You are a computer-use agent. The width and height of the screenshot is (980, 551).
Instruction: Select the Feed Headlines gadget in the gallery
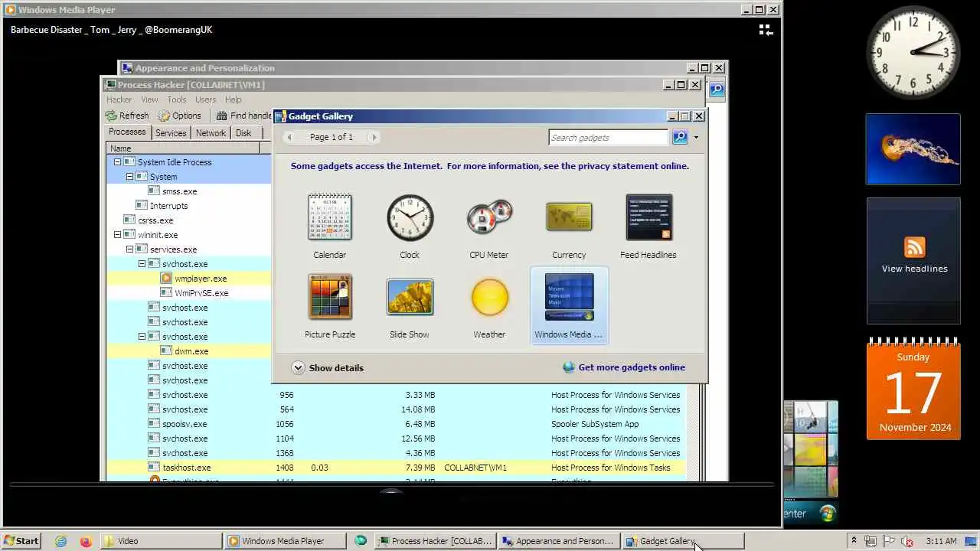(x=648, y=226)
